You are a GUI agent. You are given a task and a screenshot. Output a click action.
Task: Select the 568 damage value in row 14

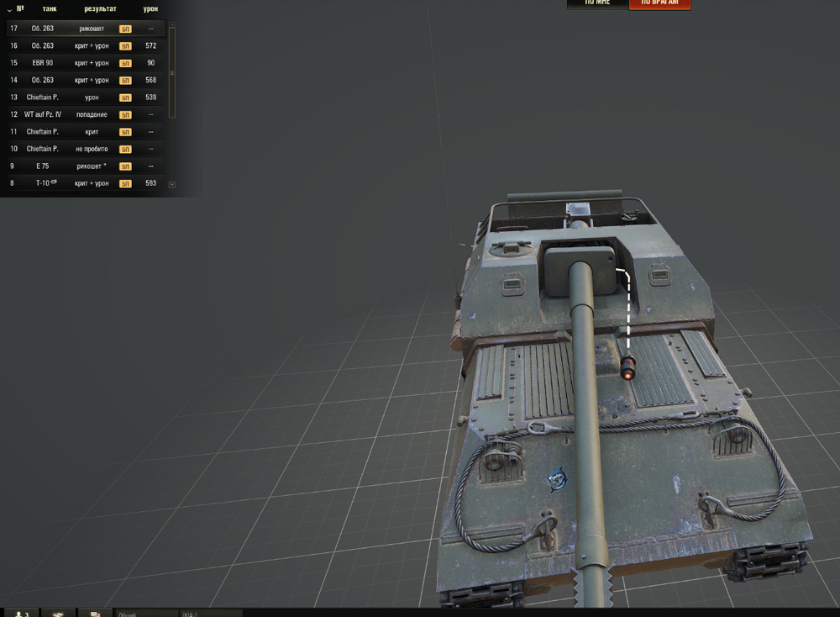pyautogui.click(x=150, y=81)
